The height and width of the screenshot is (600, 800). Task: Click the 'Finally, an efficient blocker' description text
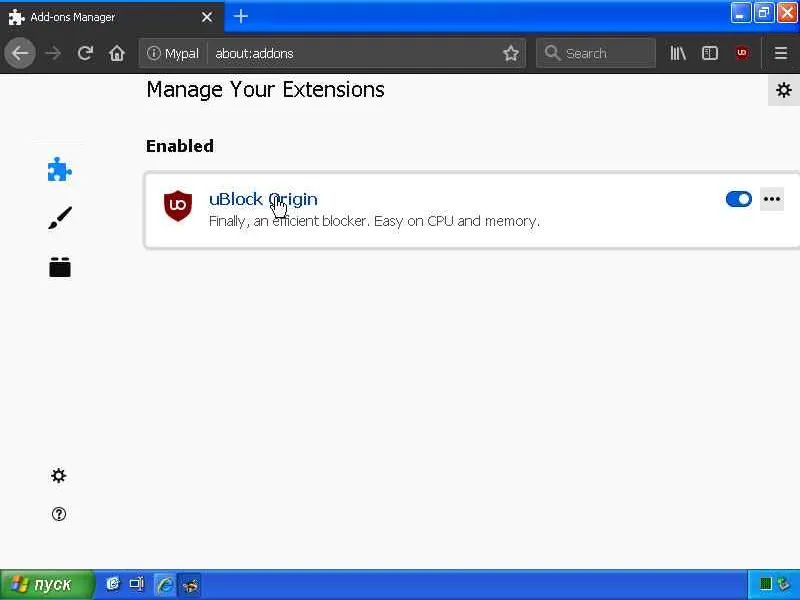(374, 221)
